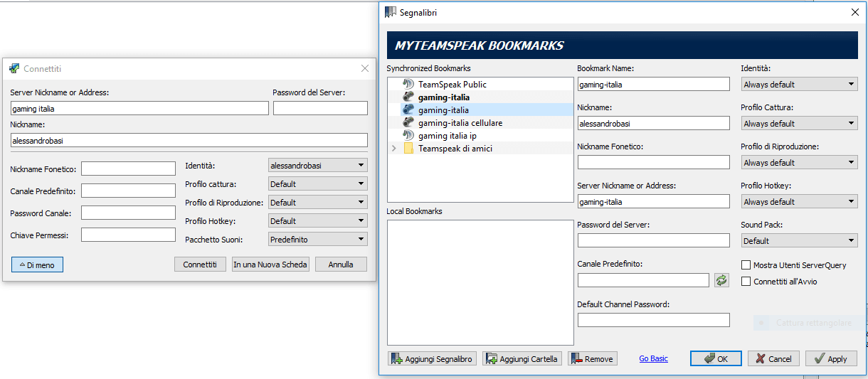Click the empty Local Bookmarks list
This screenshot has width=868, height=379.
[x=480, y=282]
